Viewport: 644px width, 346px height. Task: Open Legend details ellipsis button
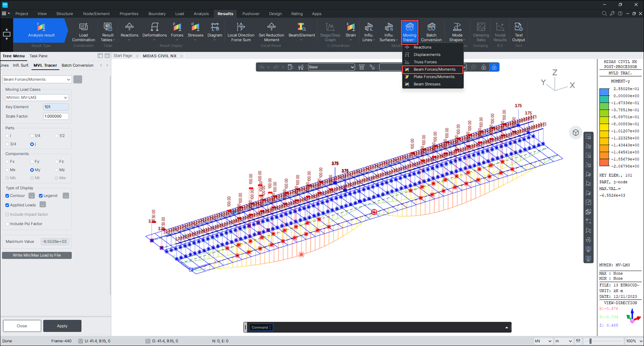pos(66,196)
